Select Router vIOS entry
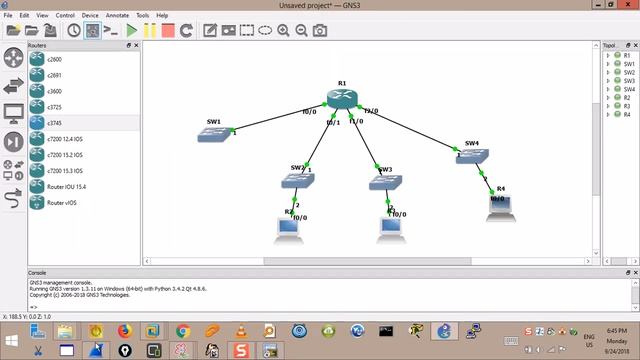 coord(84,202)
